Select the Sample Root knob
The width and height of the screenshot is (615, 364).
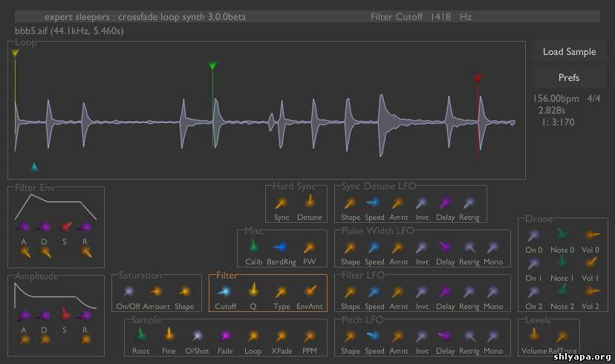140,336
